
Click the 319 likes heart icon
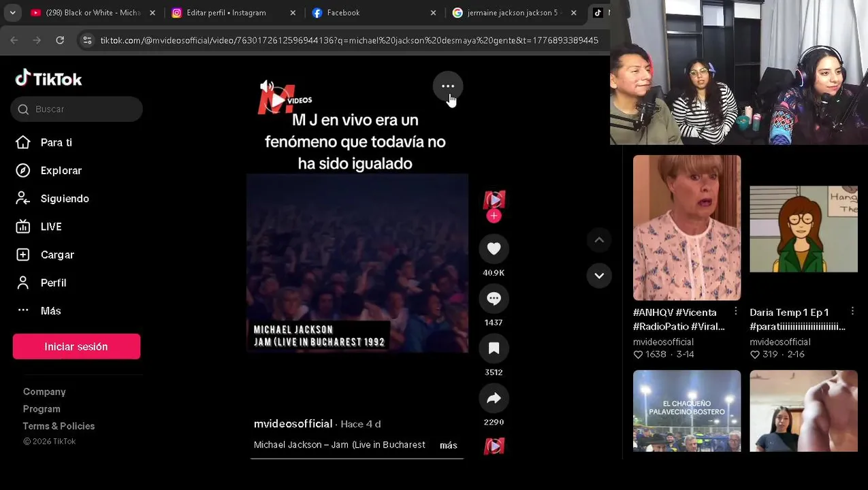click(x=755, y=355)
